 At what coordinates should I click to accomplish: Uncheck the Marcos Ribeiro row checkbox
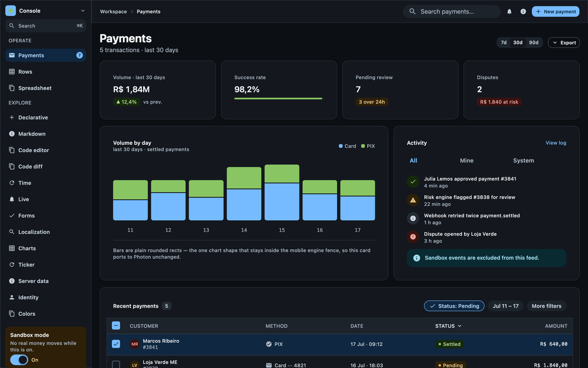pos(116,344)
